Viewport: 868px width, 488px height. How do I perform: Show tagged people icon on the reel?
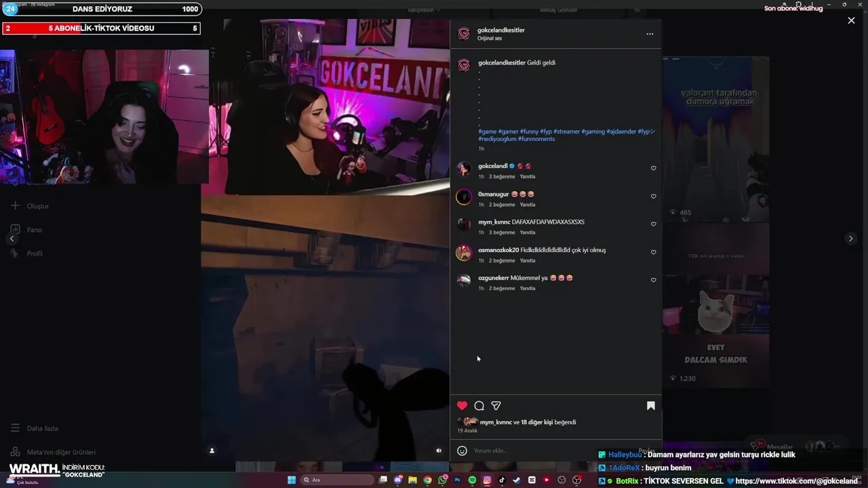[212, 451]
